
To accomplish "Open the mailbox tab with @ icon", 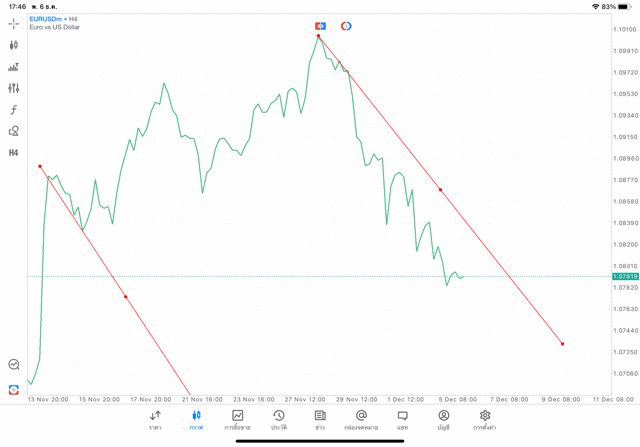I will coord(361,420).
